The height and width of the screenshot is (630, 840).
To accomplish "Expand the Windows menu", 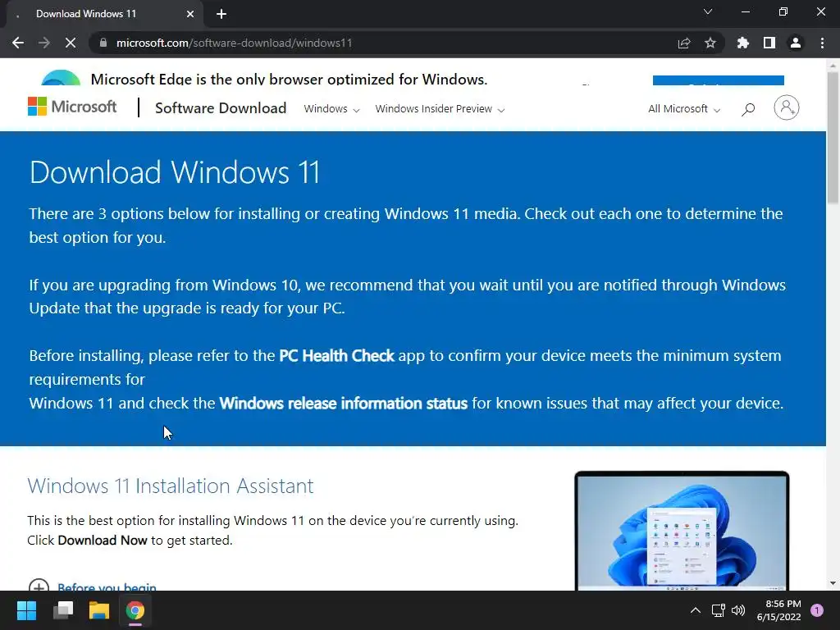I will tap(331, 109).
